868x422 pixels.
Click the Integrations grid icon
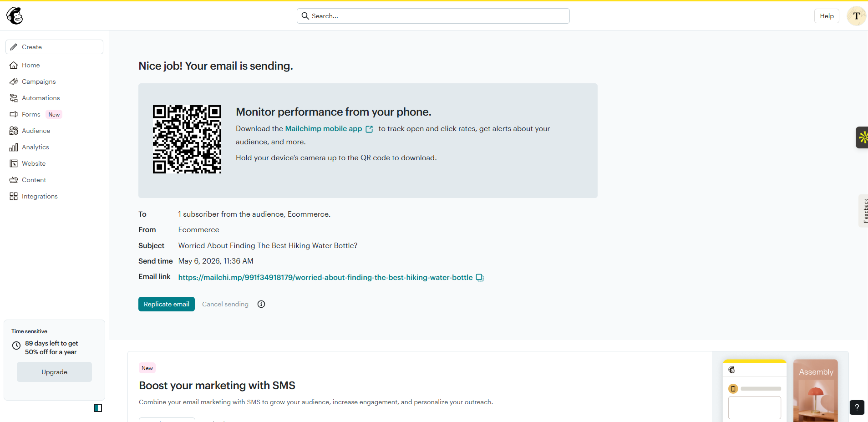14,196
